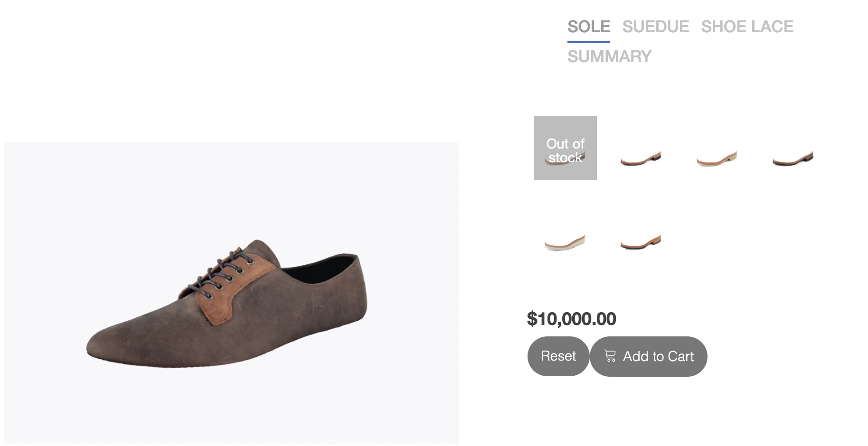Switch to the SUEDUE tab
The height and width of the screenshot is (446, 868).
[655, 27]
